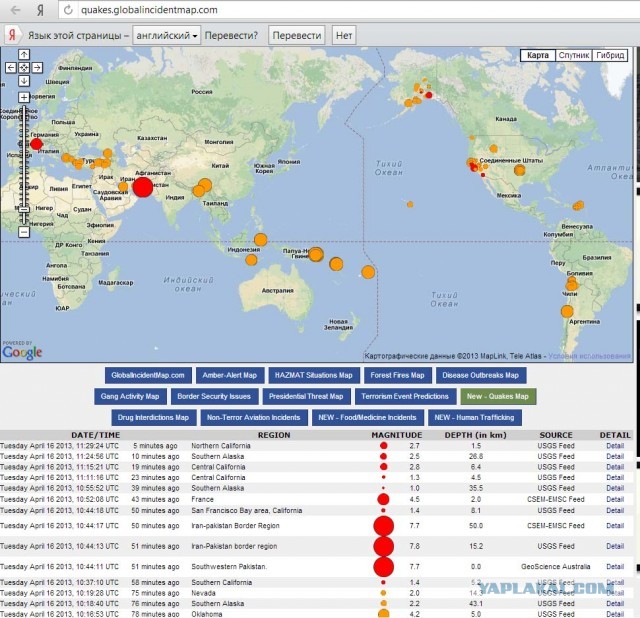Open the Amber-Alert Map

(230, 375)
